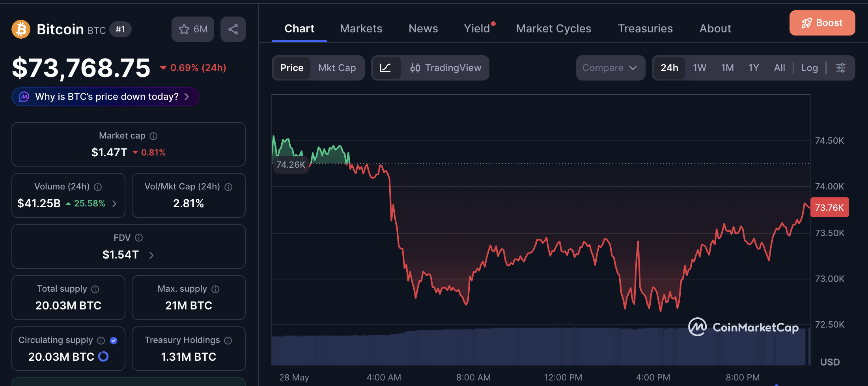Click the line chart type icon
The image size is (868, 386).
click(x=386, y=68)
